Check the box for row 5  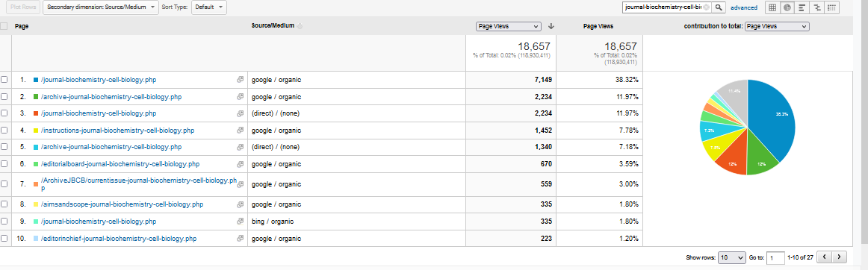coord(4,147)
